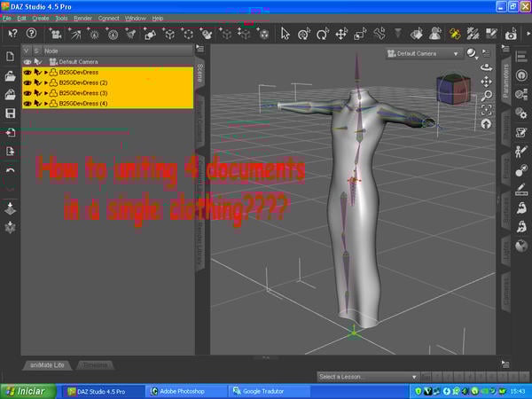This screenshot has width=532, height=399.
Task: Open the Window menu
Action: point(136,19)
